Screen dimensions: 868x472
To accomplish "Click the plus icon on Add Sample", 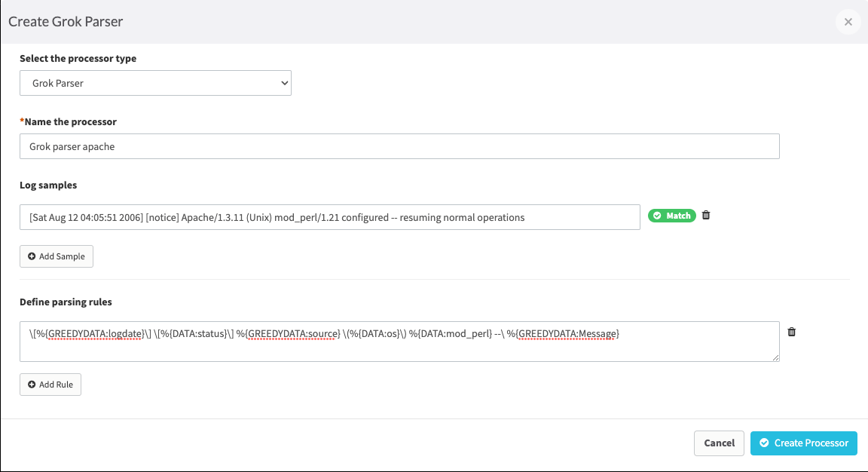I will 30,256.
